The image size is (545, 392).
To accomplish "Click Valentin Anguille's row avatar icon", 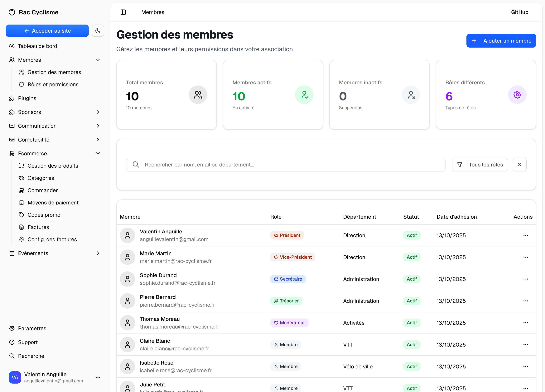I will pos(128,235).
